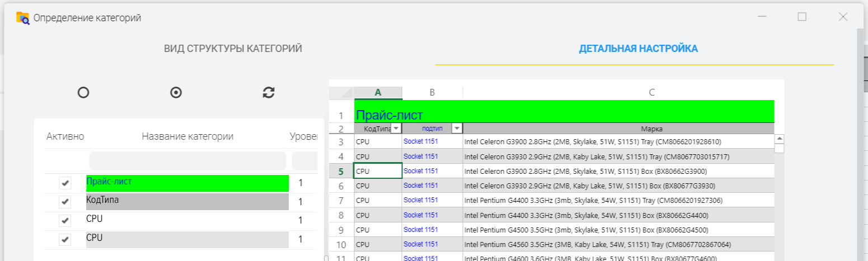
Task: Select the green Прайс-лист category row
Action: click(x=187, y=183)
